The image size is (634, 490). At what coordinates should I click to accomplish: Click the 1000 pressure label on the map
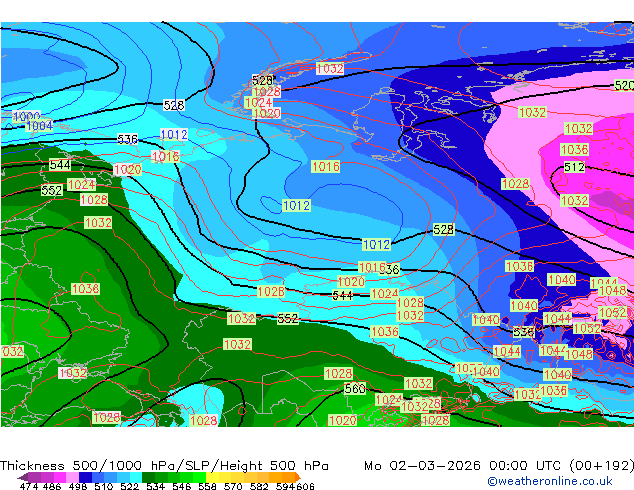point(27,116)
